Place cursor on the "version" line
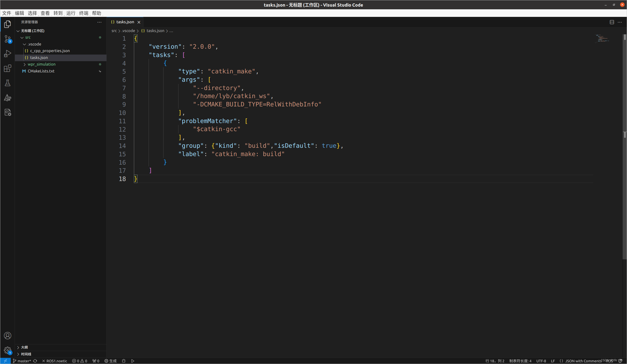 coord(183,47)
